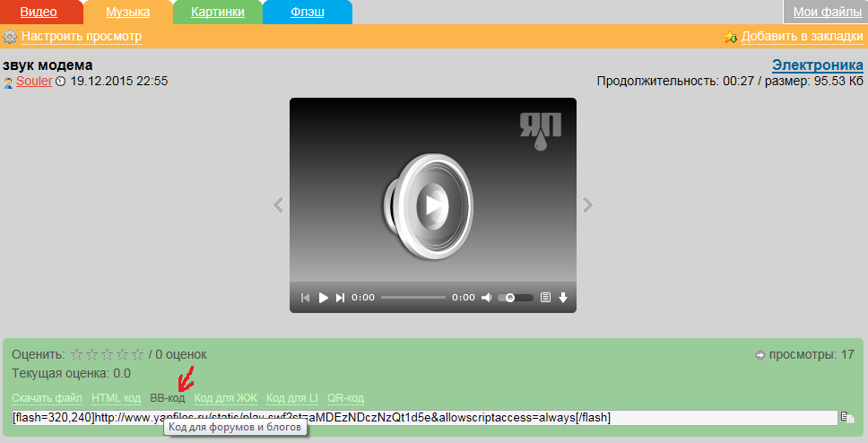This screenshot has width=868, height=443.
Task: Select the BB-код option
Action: [167, 398]
